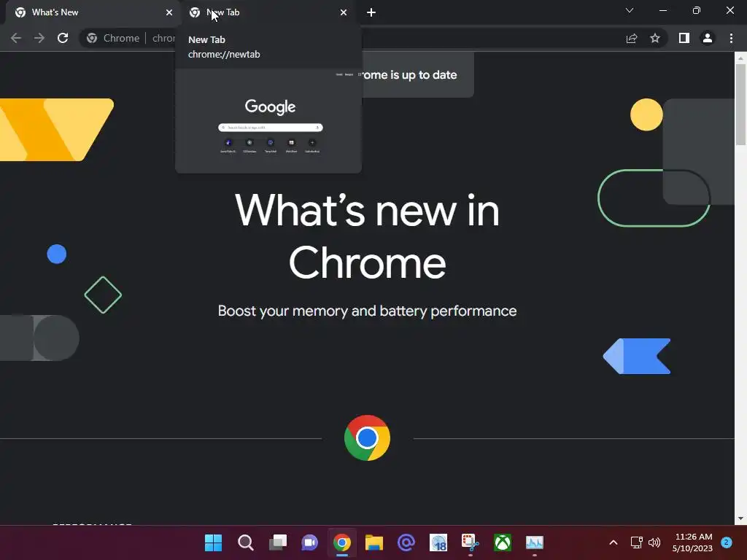Open the profile avatar menu
Viewport: 747px width, 560px height.
click(x=708, y=38)
